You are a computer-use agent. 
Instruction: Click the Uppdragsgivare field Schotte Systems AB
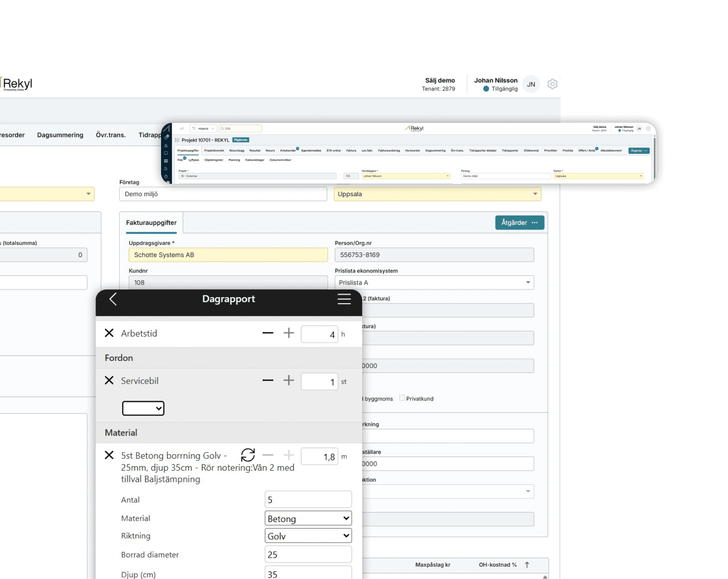pyautogui.click(x=228, y=255)
